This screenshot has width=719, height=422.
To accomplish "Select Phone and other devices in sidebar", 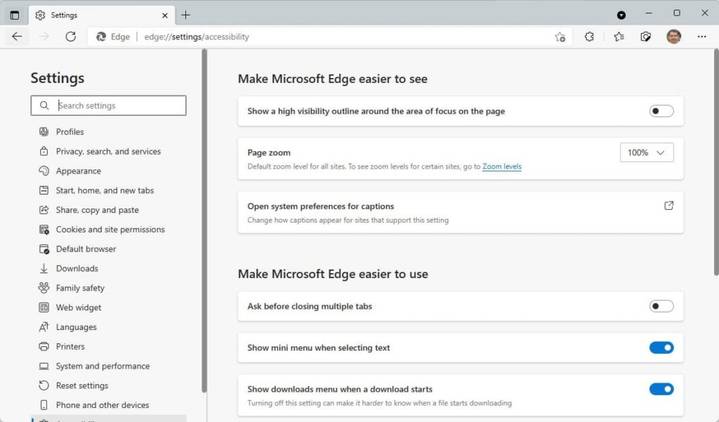I will tap(102, 405).
